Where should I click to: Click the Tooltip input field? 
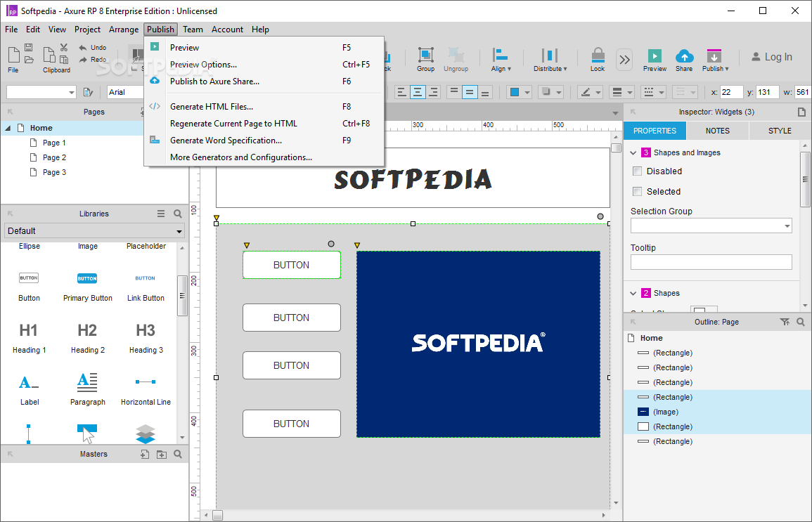[x=711, y=262]
